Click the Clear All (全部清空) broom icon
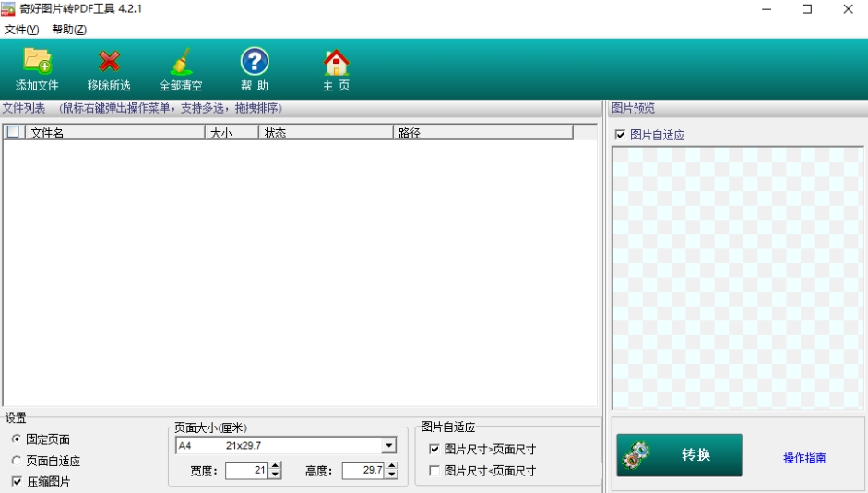This screenshot has height=493, width=868. (x=181, y=63)
